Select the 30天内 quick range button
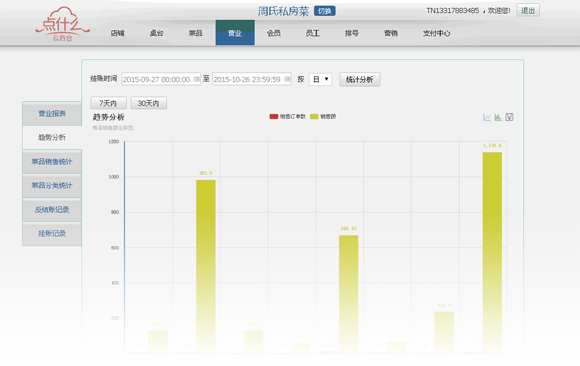 click(149, 103)
